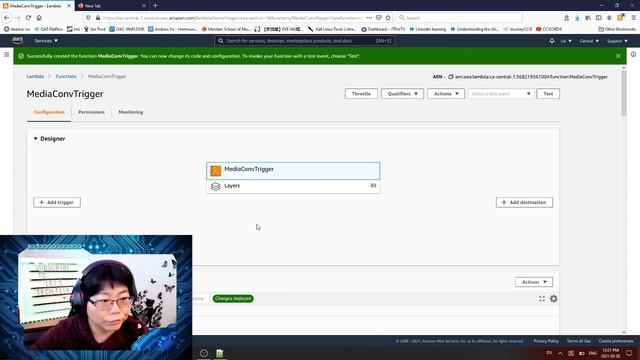Open the LinkedIn learning bookmark

pos(427,29)
